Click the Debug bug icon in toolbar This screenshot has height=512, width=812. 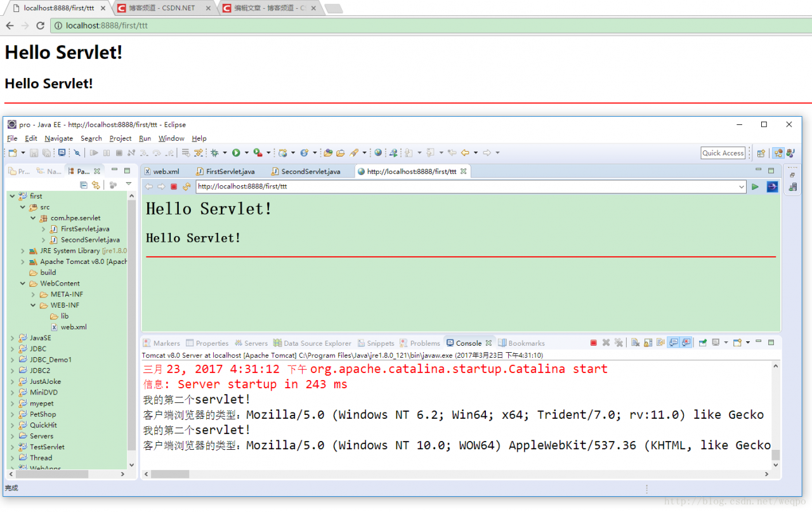click(214, 153)
